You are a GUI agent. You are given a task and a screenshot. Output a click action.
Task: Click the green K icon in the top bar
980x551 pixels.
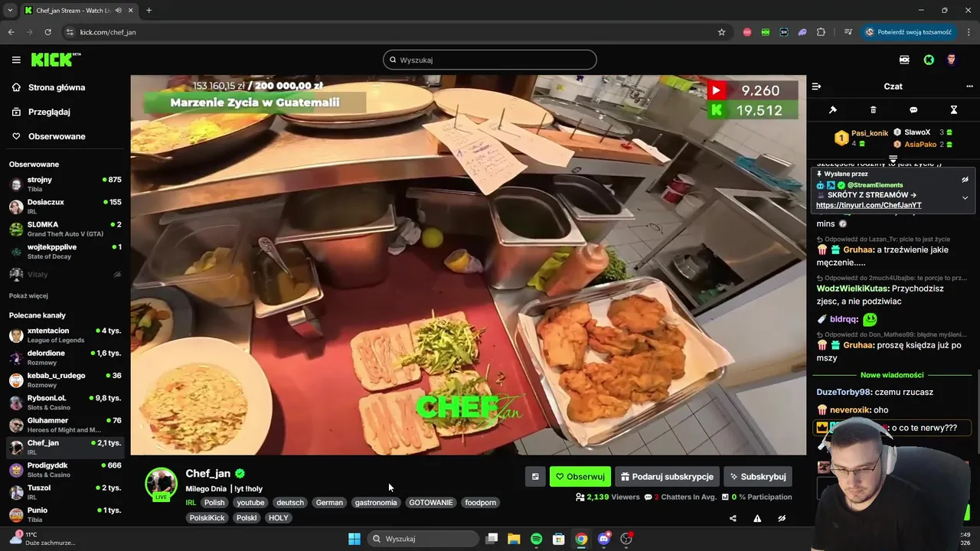929,60
